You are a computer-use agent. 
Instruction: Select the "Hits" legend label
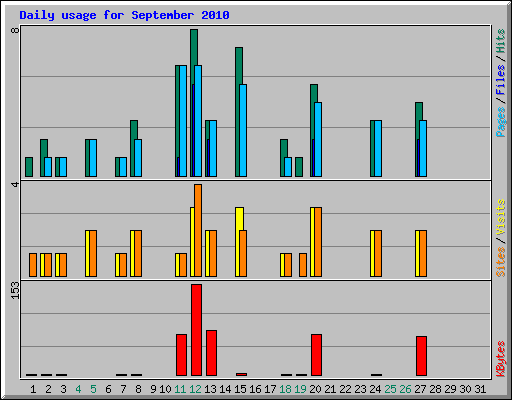pyautogui.click(x=500, y=41)
